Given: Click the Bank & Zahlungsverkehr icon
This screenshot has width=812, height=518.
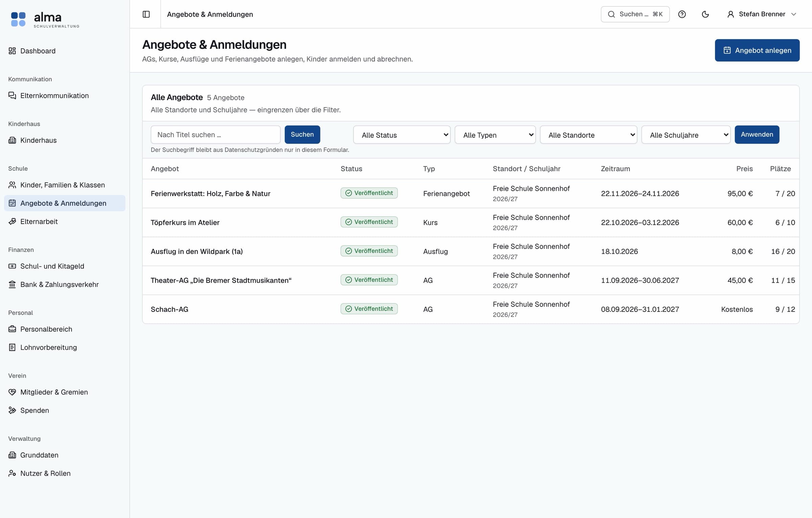Looking at the screenshot, I should (x=12, y=284).
